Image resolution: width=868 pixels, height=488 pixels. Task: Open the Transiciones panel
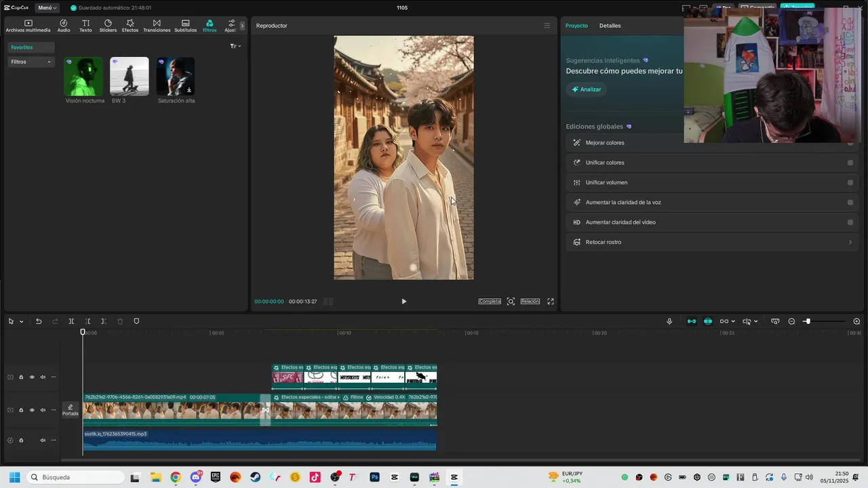157,26
